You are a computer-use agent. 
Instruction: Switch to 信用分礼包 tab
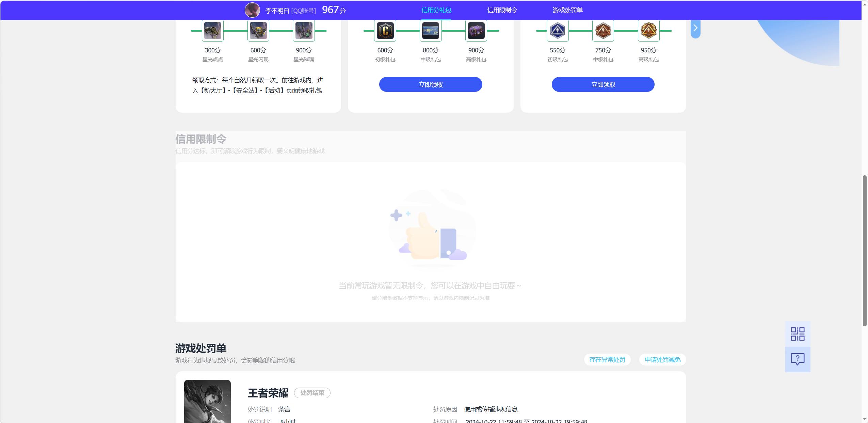click(436, 10)
